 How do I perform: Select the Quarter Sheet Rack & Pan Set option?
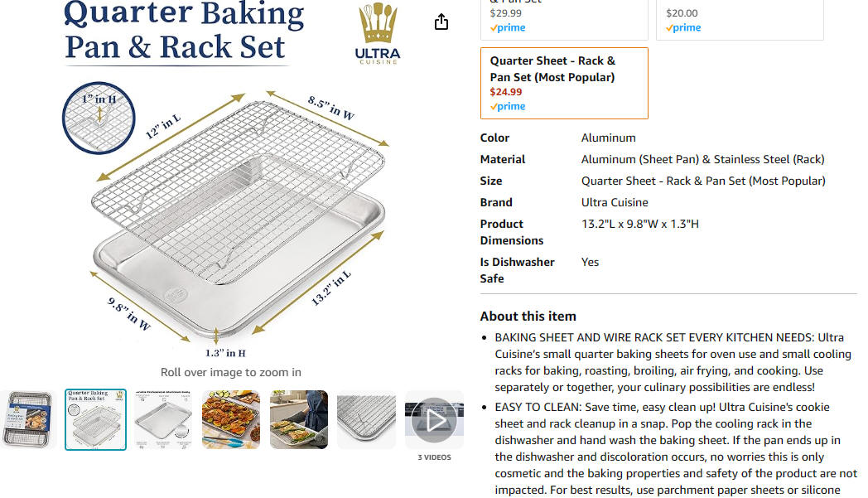564,83
